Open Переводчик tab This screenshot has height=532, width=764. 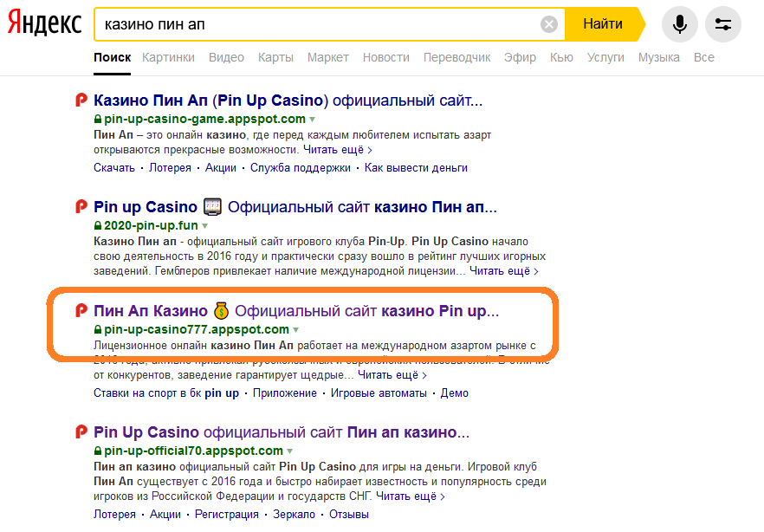[x=457, y=57]
